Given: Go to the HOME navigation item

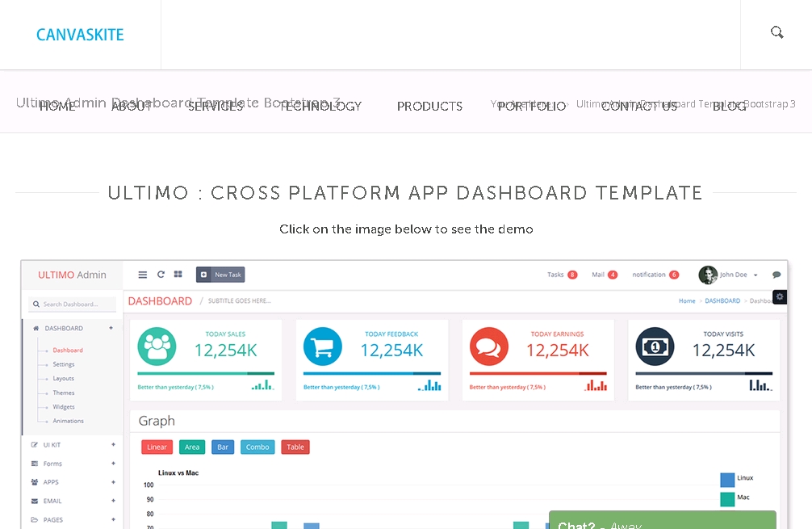Looking at the screenshot, I should coord(57,107).
